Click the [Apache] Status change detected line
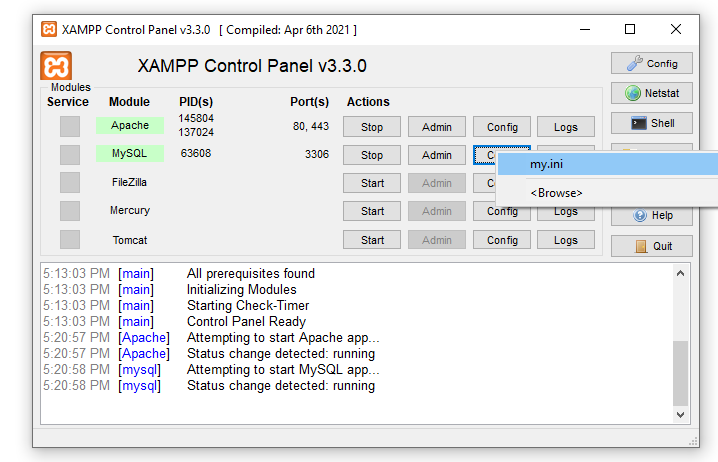Screen dimensions: 718x462 click(281, 353)
